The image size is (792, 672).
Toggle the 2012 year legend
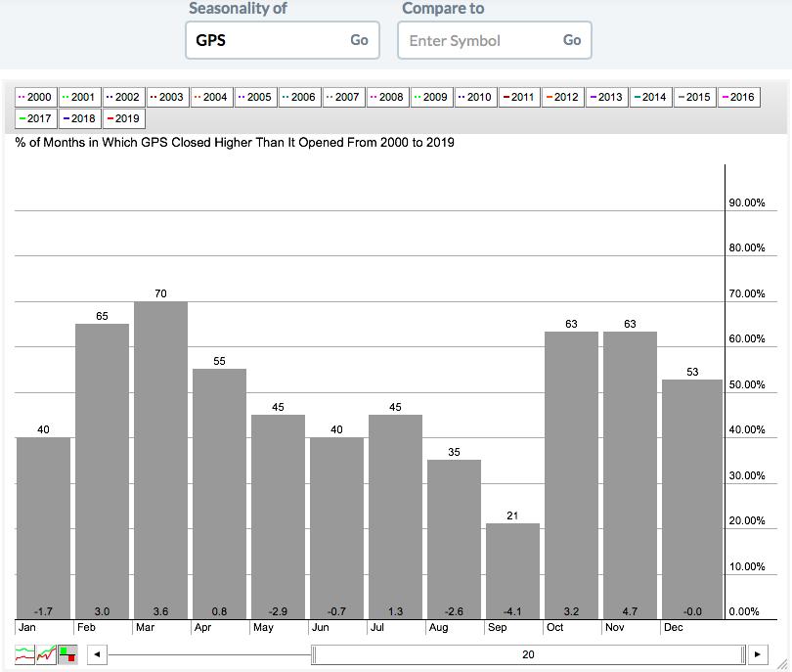click(x=563, y=97)
